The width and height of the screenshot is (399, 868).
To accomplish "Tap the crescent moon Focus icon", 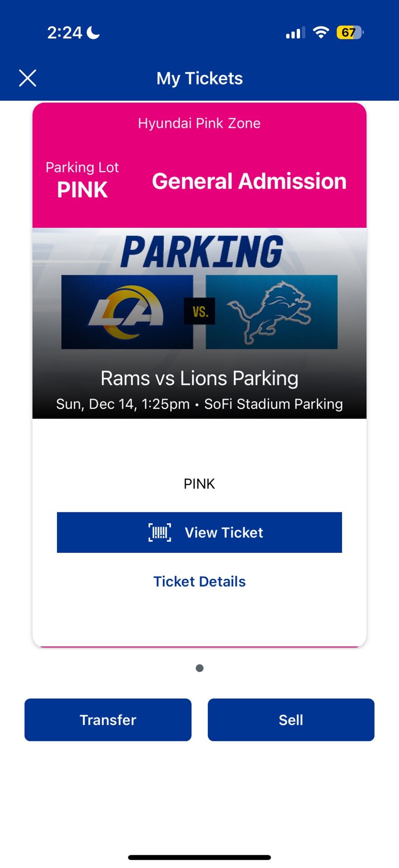I will 92,32.
